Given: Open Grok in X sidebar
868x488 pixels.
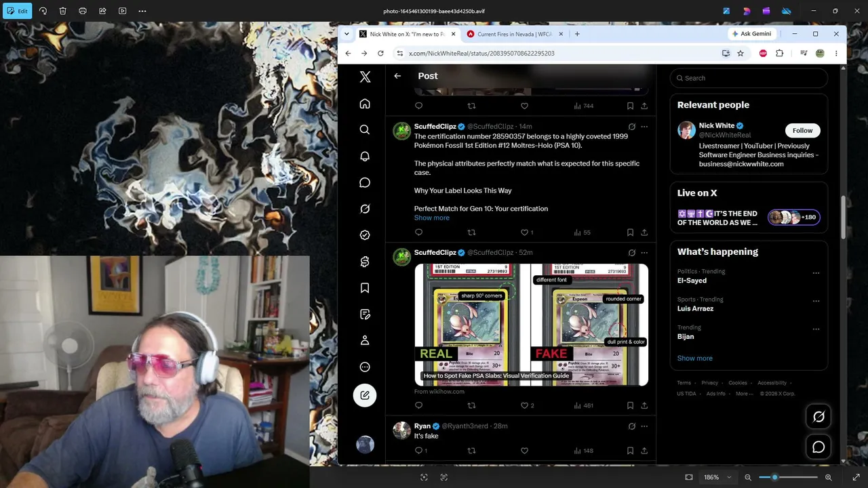Looking at the screenshot, I should pos(365,209).
